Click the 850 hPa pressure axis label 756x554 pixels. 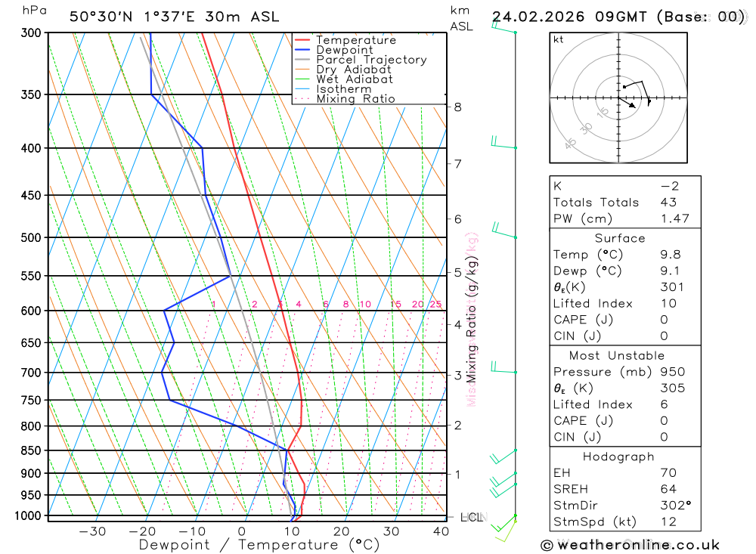(31, 450)
